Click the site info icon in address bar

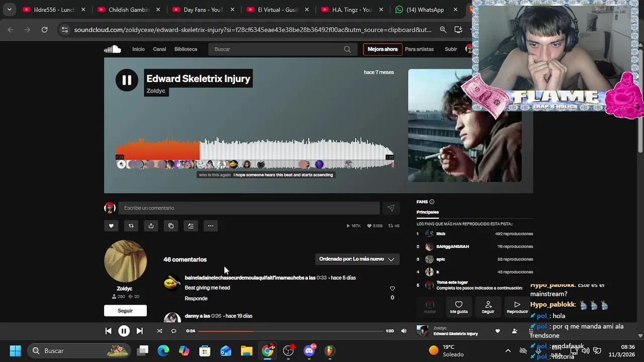pos(64,30)
